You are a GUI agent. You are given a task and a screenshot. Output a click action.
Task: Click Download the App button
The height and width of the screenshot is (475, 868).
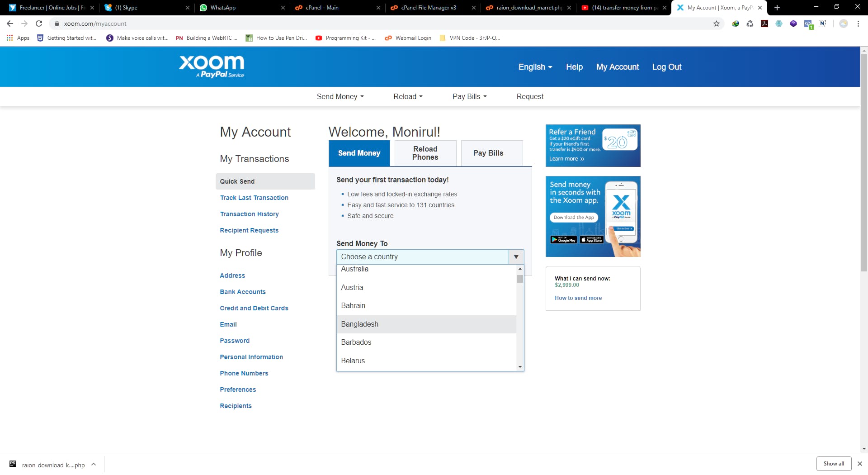(x=574, y=218)
